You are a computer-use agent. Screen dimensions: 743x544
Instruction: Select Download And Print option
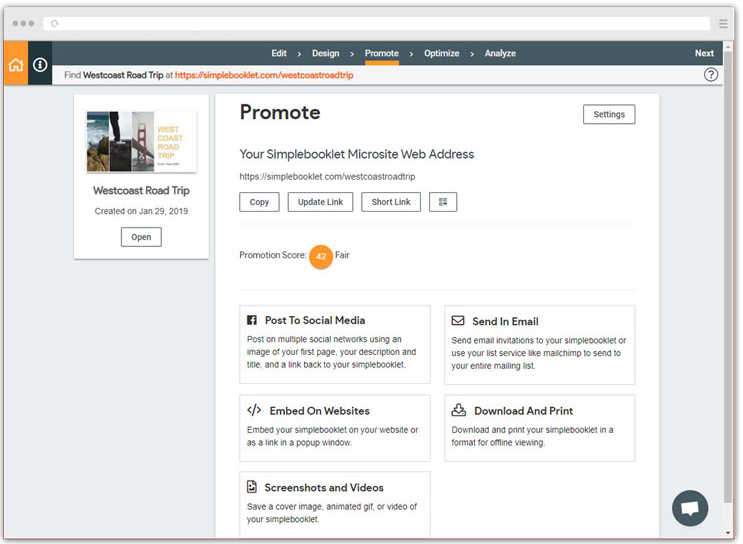pyautogui.click(x=539, y=428)
